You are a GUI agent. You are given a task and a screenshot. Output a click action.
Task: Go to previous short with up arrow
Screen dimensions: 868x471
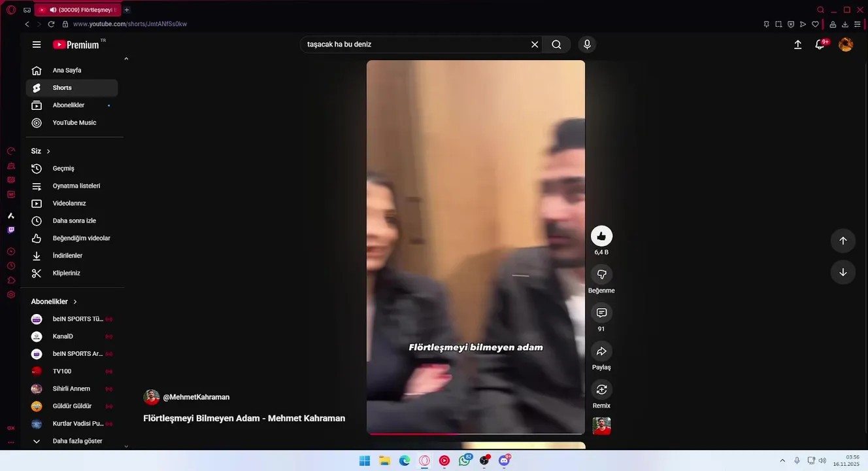point(843,241)
